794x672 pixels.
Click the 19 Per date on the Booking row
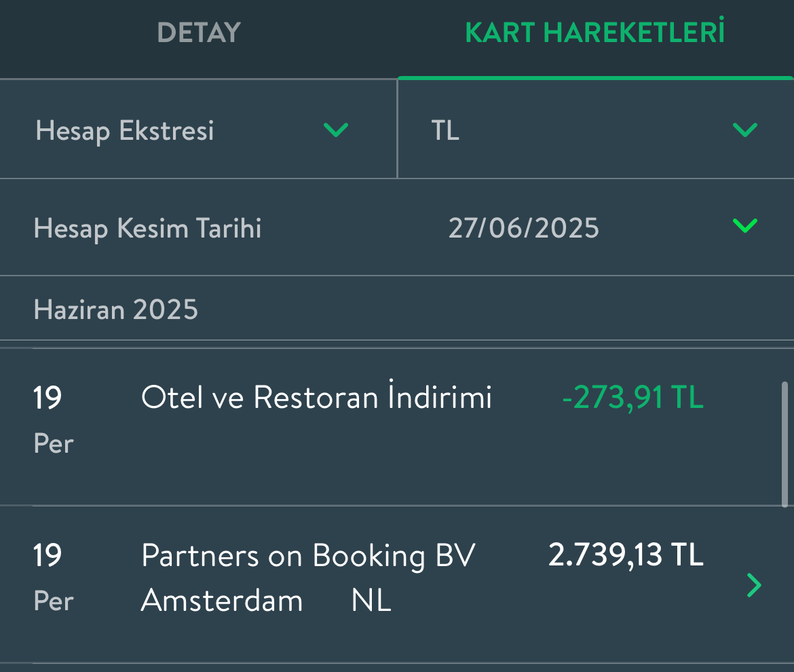[53, 577]
